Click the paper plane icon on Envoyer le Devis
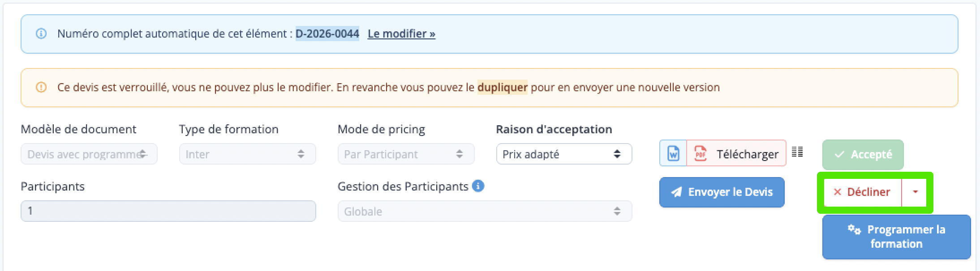The height and width of the screenshot is (271, 980). coord(676,192)
